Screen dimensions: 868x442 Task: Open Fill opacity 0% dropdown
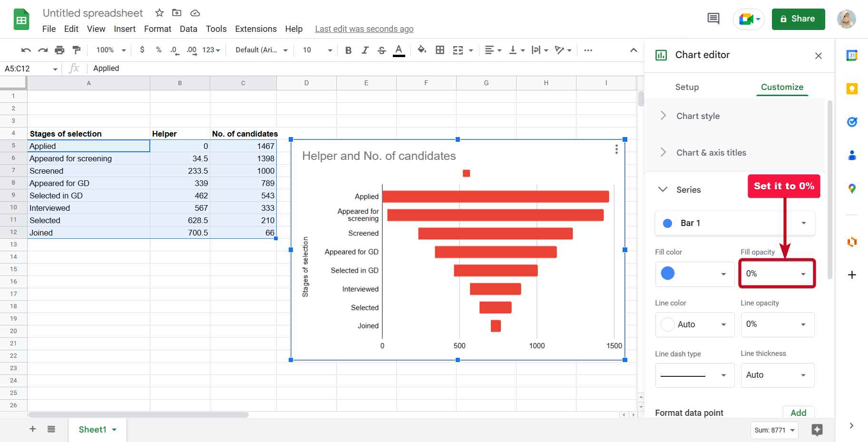tap(777, 274)
